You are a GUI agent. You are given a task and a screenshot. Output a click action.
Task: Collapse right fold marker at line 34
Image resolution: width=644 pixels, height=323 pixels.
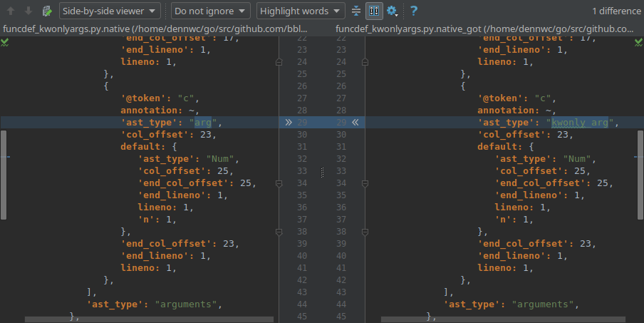tap(365, 183)
